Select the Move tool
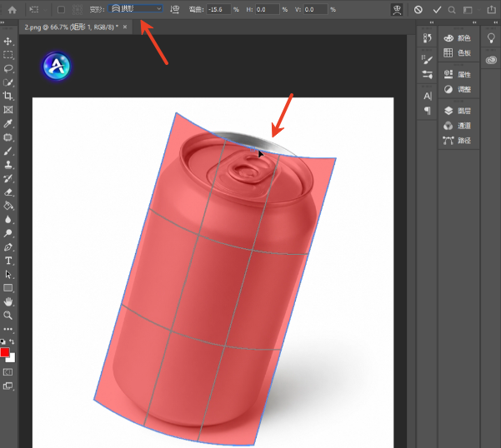This screenshot has width=501, height=448. (x=8, y=41)
